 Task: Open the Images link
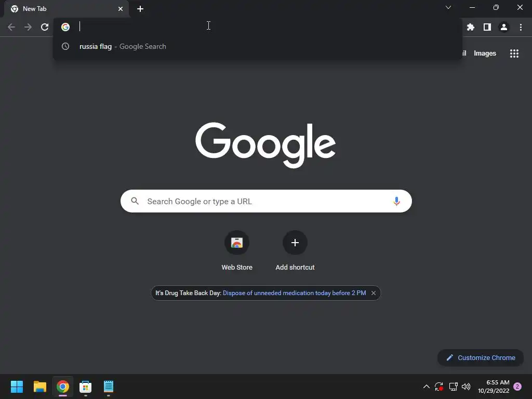[x=485, y=54]
